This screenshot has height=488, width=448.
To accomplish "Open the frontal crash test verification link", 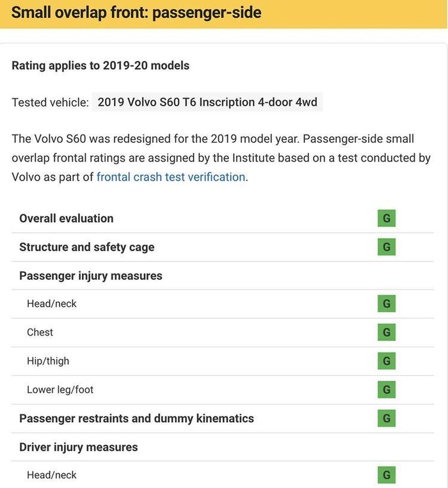I will 171,177.
